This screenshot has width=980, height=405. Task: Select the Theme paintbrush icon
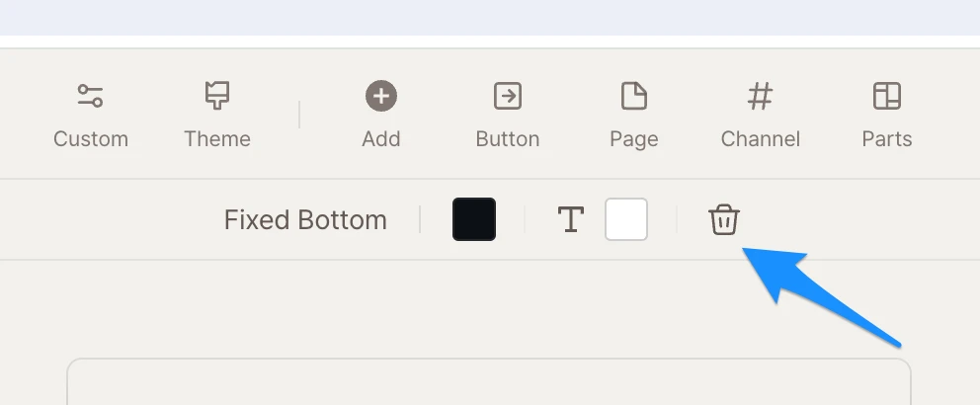pos(216,96)
